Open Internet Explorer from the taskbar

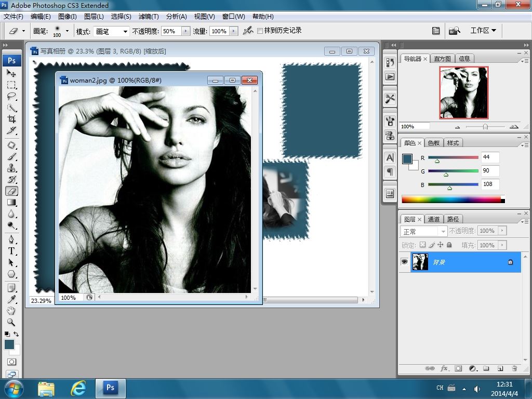pos(78,388)
